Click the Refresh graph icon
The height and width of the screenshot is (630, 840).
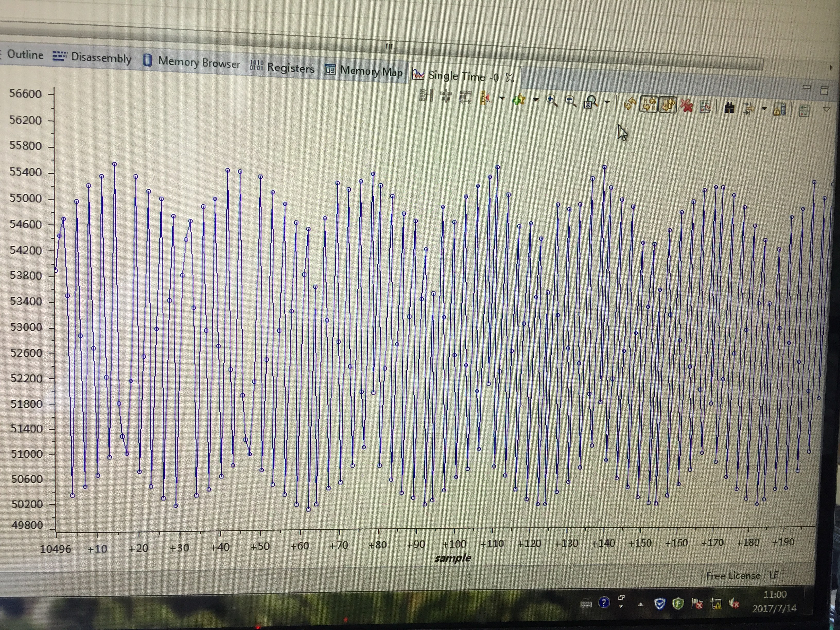[x=630, y=104]
